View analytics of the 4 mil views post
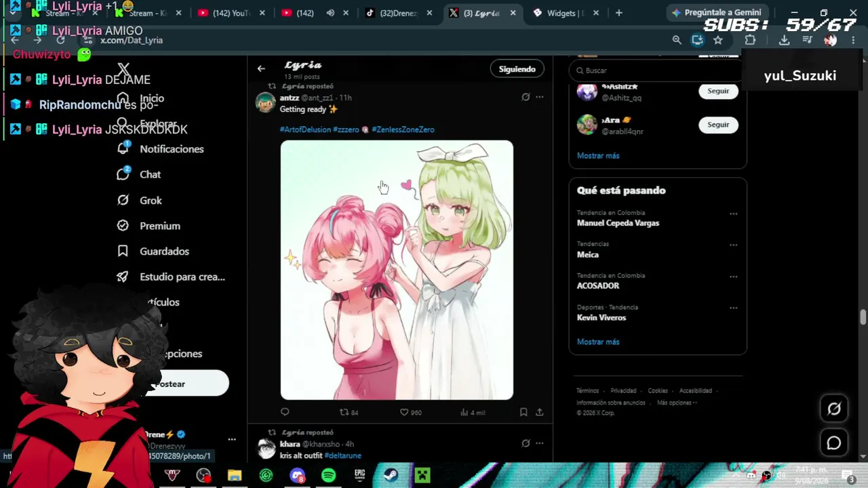Viewport: 868px width, 488px height. (473, 412)
